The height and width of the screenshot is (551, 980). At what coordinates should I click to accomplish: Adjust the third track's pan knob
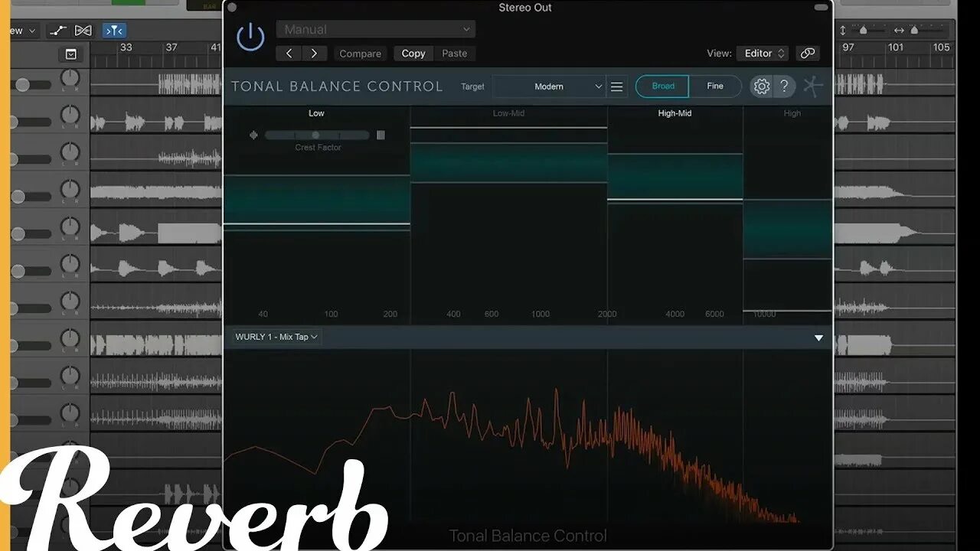tap(70, 152)
